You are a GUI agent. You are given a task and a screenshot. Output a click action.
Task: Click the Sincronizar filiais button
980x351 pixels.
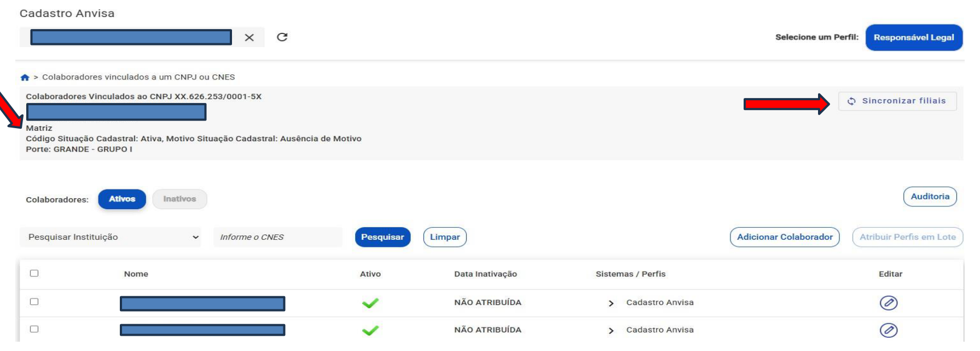[x=897, y=101]
